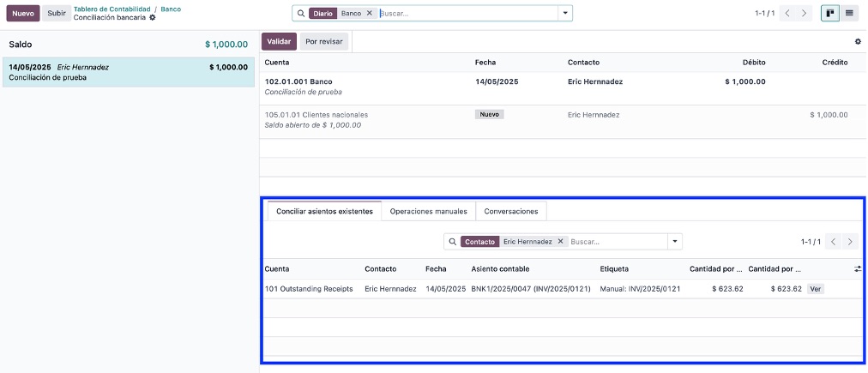Switch to list view
This screenshot has height=373, width=868.
(849, 13)
